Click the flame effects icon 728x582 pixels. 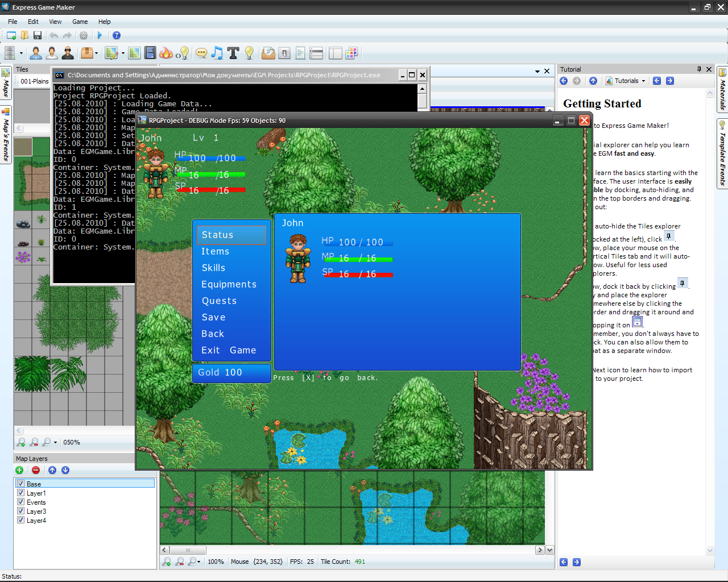tap(166, 53)
